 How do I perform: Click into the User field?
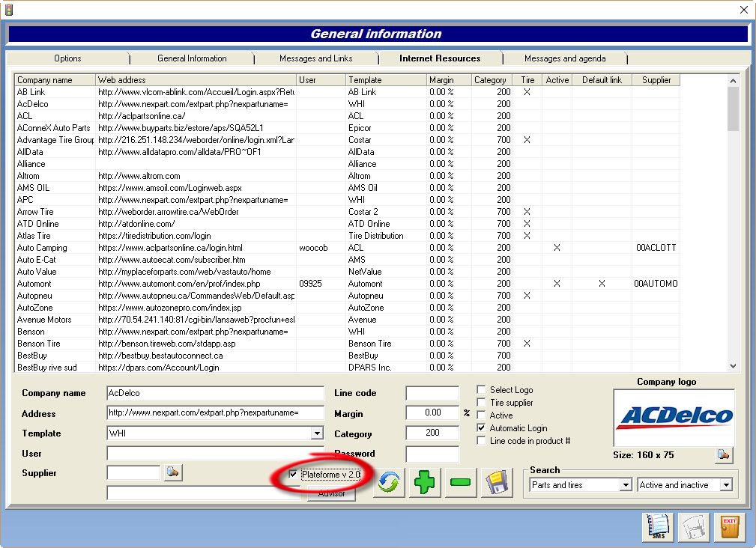click(216, 453)
